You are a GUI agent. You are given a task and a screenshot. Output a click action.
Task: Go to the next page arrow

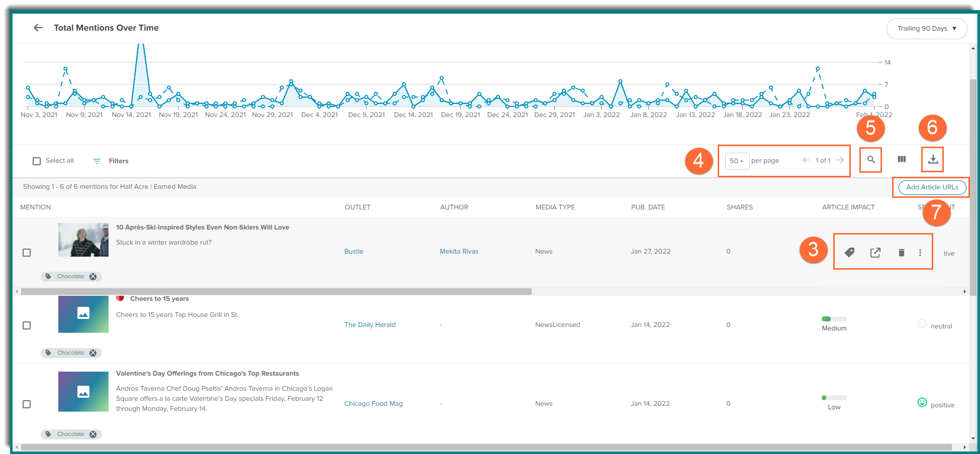(840, 160)
